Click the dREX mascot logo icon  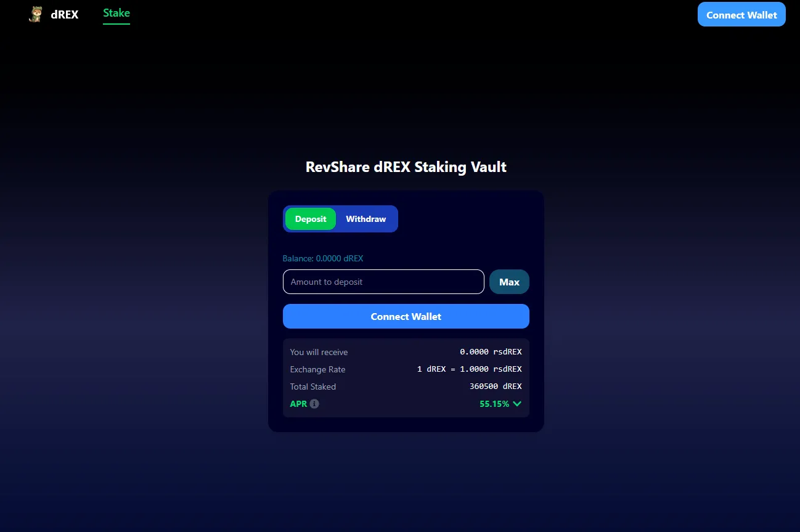coord(36,14)
